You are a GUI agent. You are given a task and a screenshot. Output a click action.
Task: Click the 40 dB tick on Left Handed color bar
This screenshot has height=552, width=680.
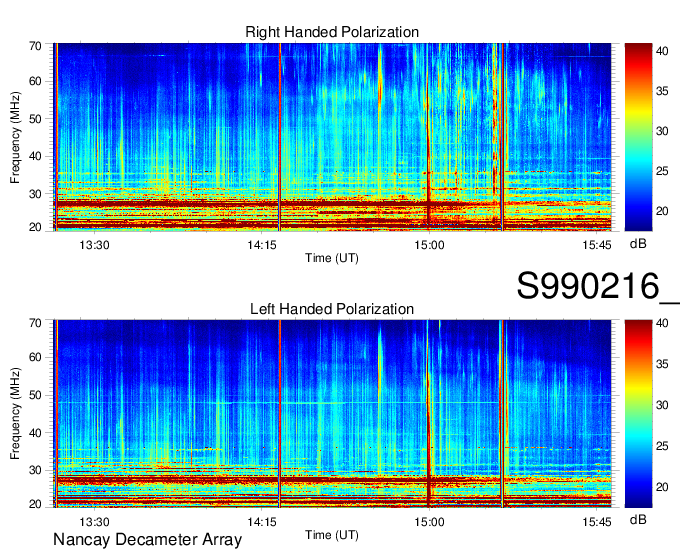coord(662,323)
